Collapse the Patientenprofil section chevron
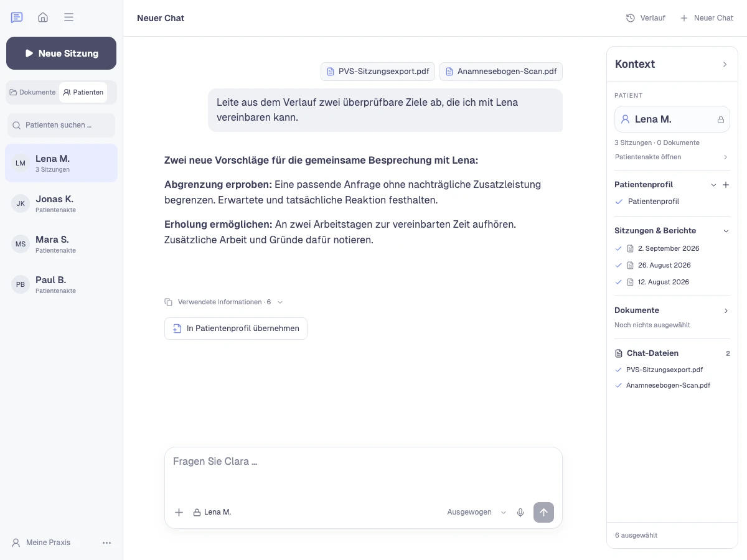Image resolution: width=747 pixels, height=560 pixels. click(714, 185)
